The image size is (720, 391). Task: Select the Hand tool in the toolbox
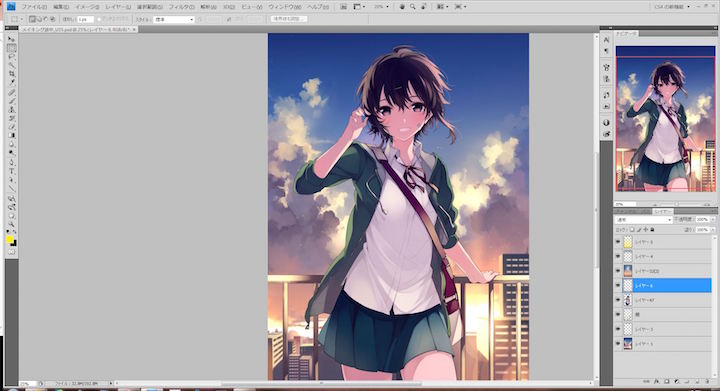[x=11, y=216]
